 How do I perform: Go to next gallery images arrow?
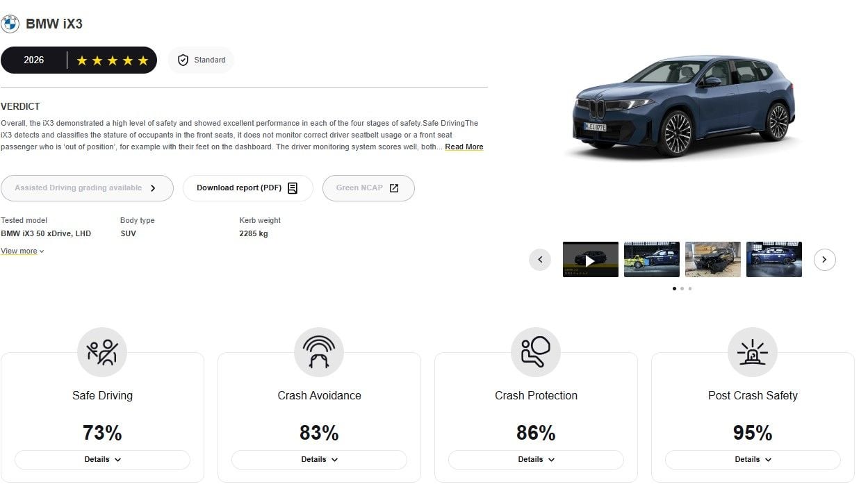824,260
